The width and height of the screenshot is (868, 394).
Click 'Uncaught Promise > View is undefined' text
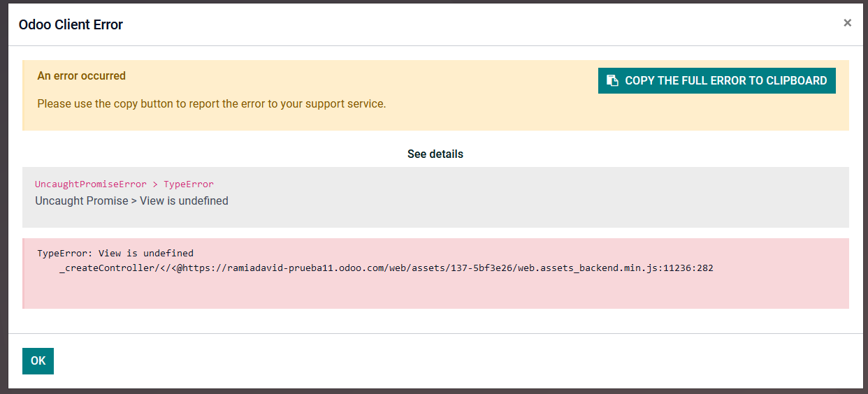(x=131, y=200)
